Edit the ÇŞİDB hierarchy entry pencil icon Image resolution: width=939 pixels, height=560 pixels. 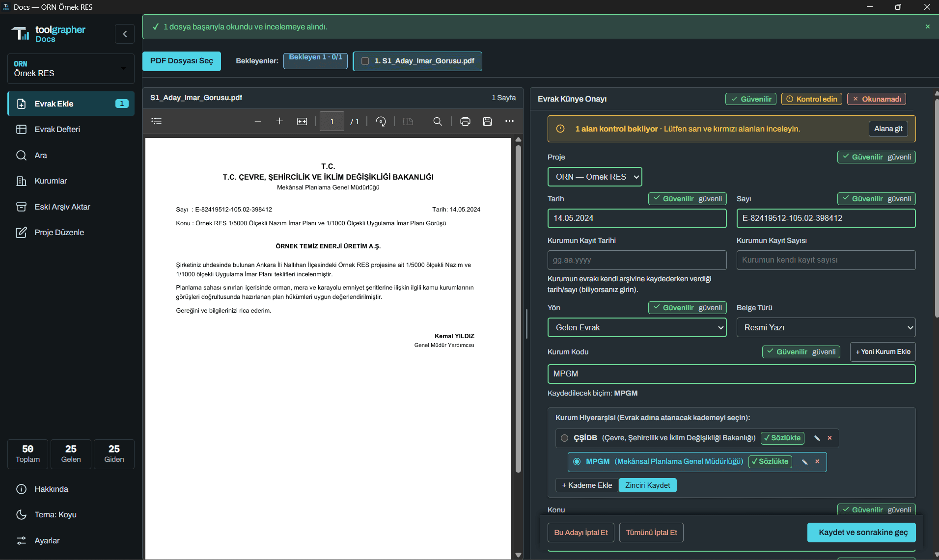pyautogui.click(x=817, y=438)
